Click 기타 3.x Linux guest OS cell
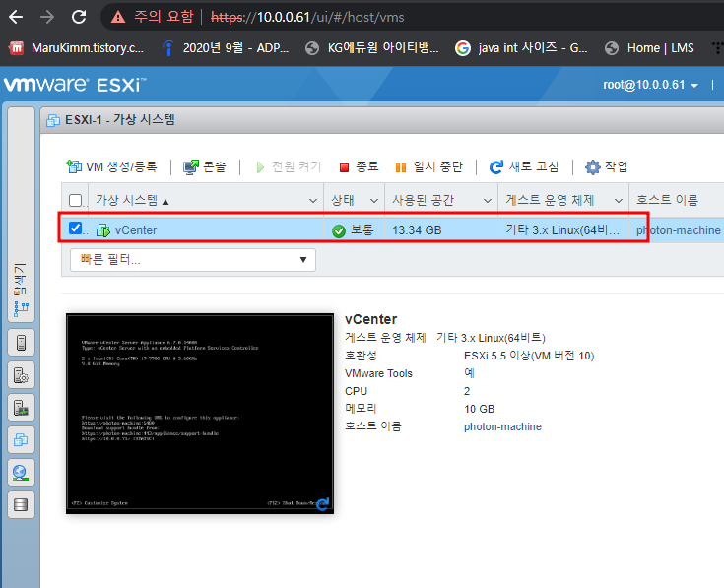Screen dimensions: 724x588 (x=562, y=229)
